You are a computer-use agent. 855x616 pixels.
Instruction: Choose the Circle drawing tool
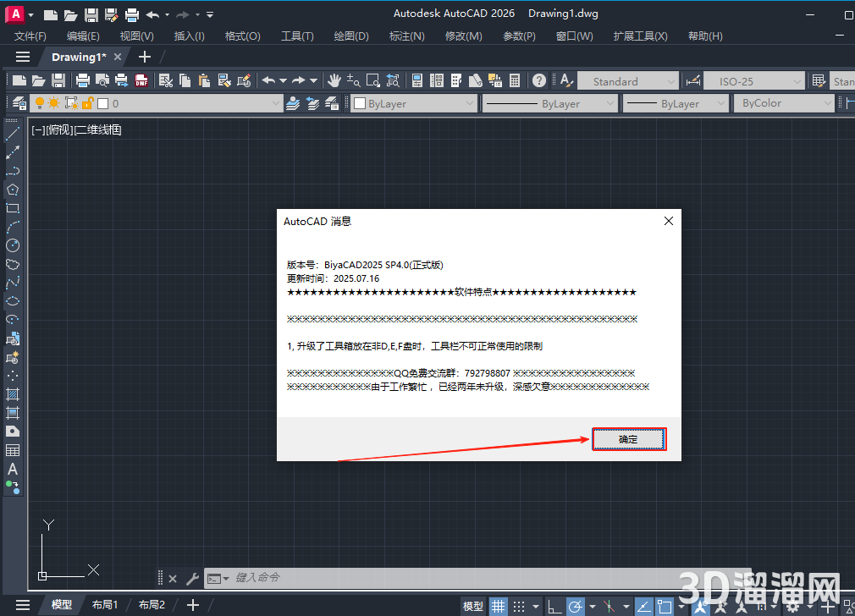[x=13, y=245]
